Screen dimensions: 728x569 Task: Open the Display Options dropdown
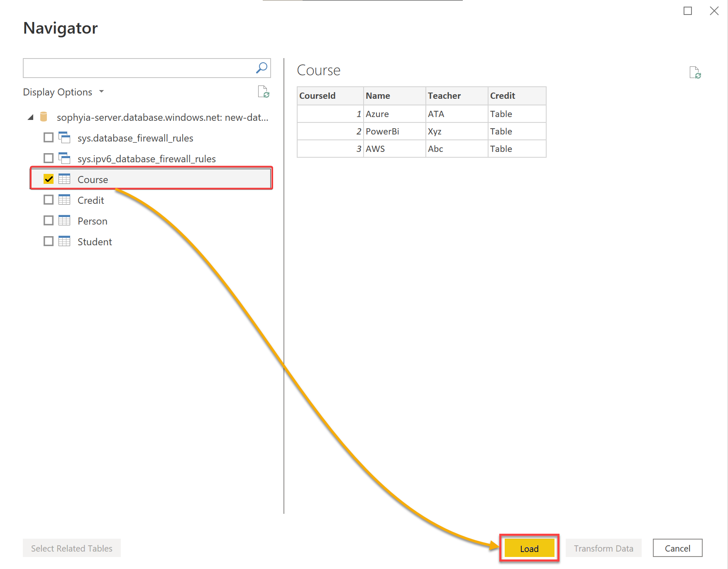point(63,92)
